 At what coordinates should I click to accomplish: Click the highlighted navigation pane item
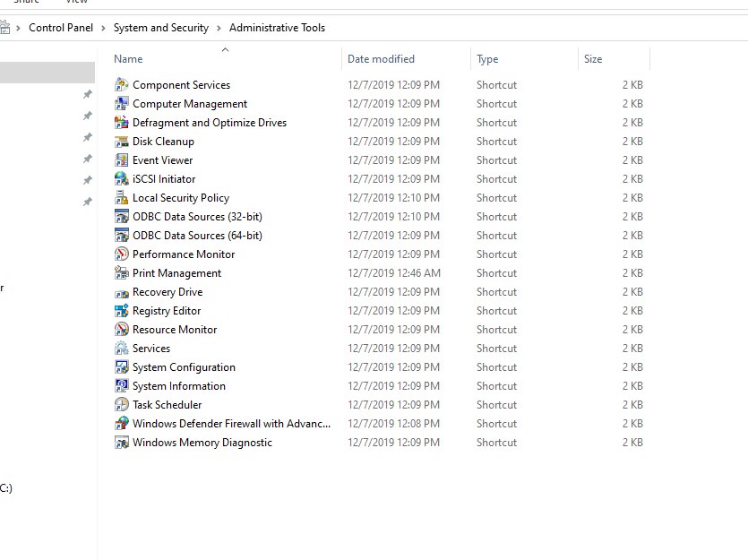coord(47,73)
